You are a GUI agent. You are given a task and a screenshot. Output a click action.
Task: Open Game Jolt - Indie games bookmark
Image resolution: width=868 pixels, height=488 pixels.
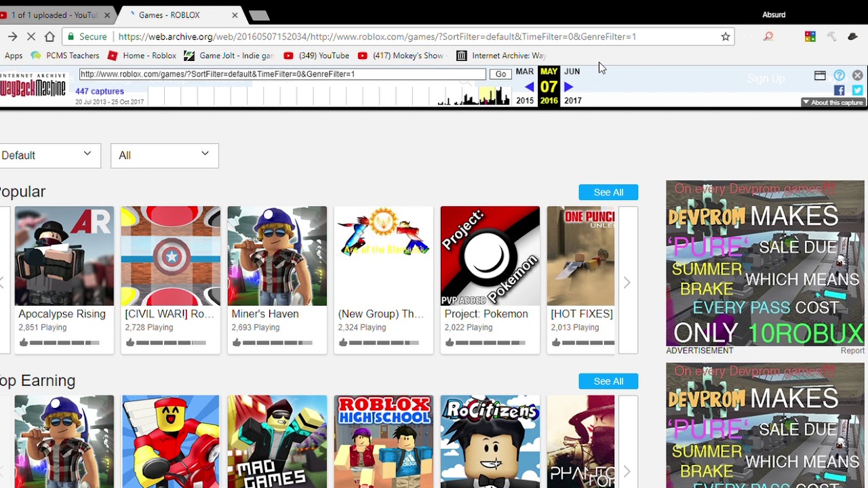click(x=229, y=56)
